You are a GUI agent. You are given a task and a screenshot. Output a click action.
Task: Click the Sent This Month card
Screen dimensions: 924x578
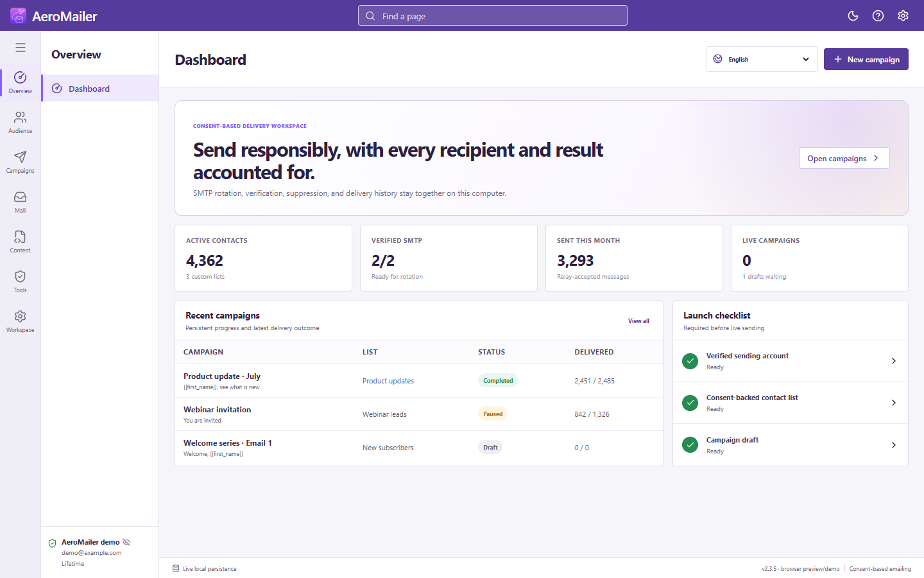click(x=634, y=258)
